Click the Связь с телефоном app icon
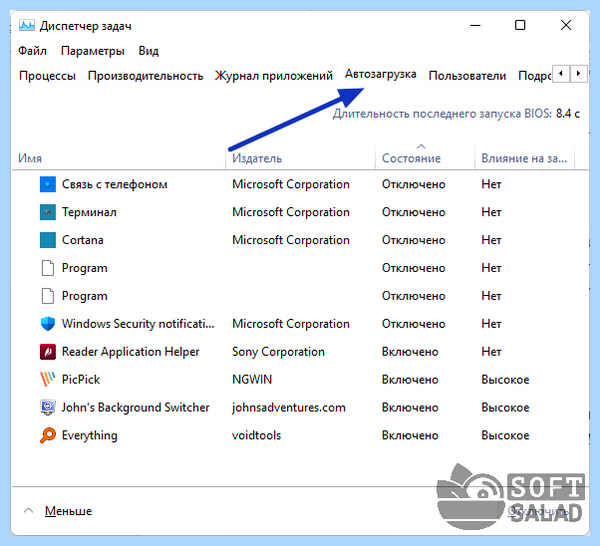 [48, 184]
